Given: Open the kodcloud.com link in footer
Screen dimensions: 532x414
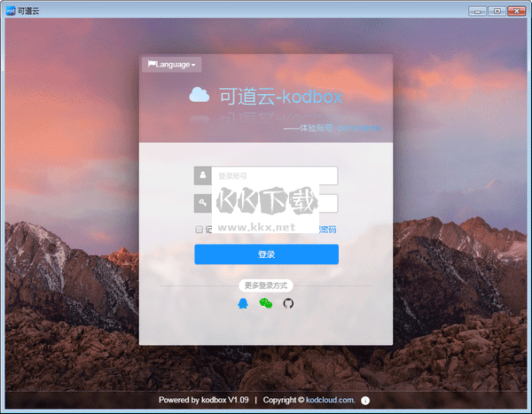Looking at the screenshot, I should [x=330, y=400].
